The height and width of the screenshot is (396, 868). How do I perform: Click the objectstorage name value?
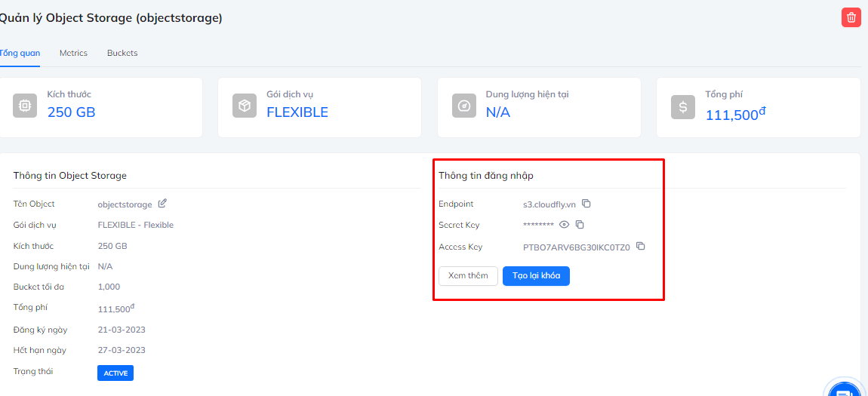tap(125, 204)
